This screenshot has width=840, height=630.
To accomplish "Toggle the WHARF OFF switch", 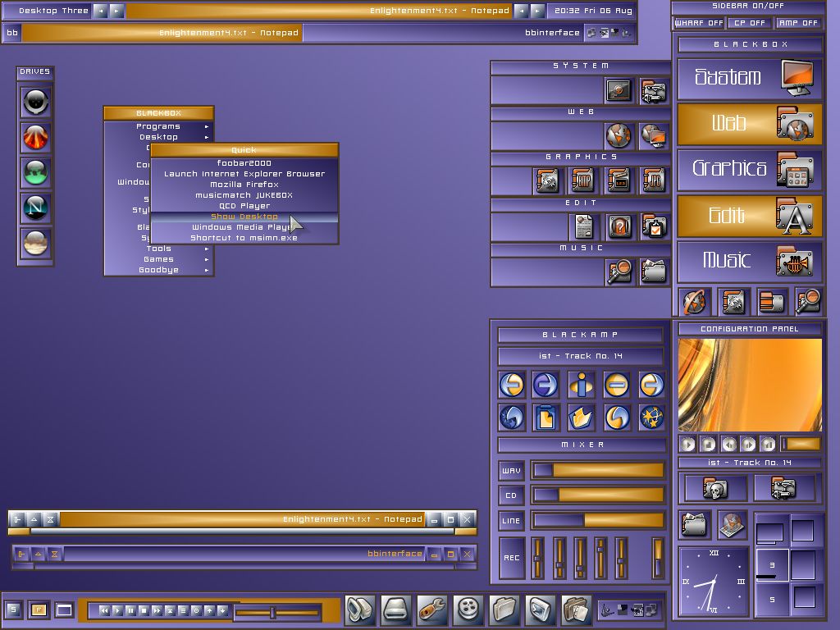I will click(699, 23).
